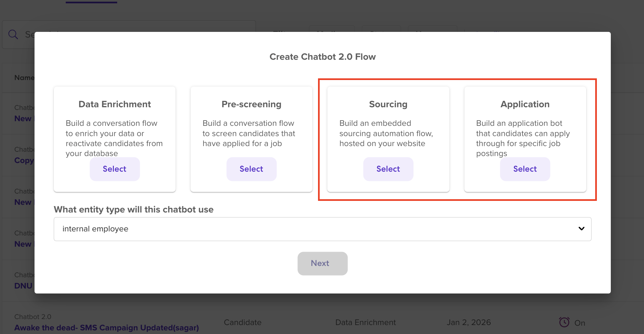Click the Data Enrichment card title
The width and height of the screenshot is (644, 334).
point(115,104)
